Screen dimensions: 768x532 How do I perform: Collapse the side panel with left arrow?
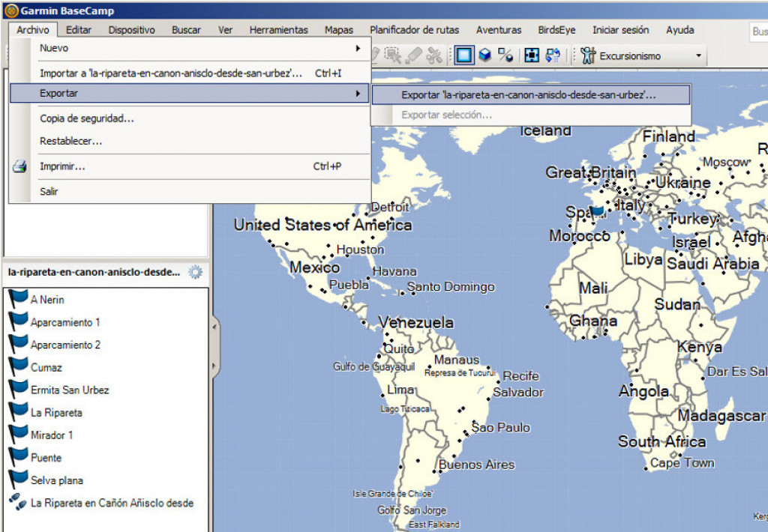[214, 326]
